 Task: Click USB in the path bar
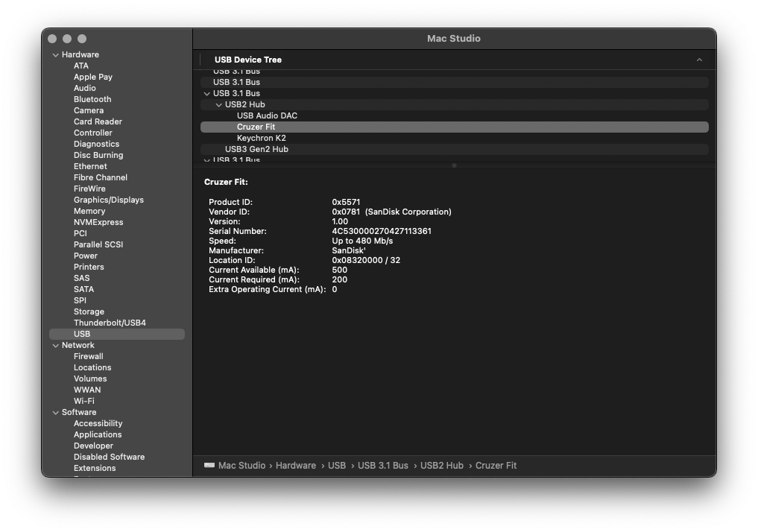click(337, 466)
